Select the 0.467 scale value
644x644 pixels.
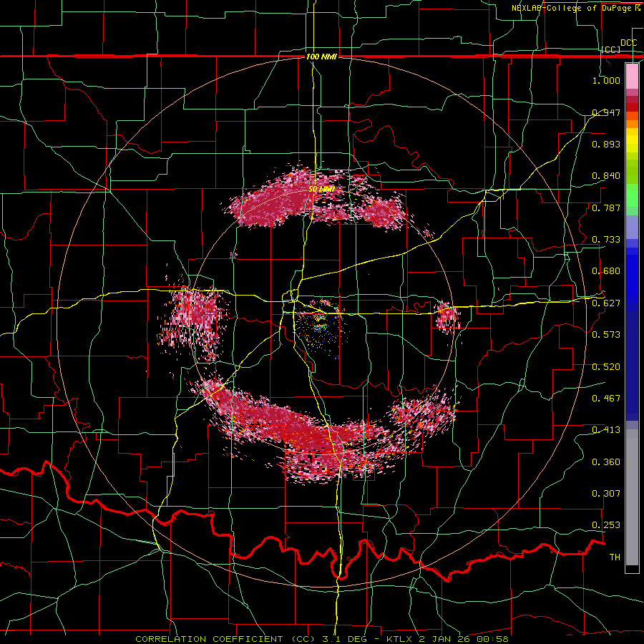(606, 399)
